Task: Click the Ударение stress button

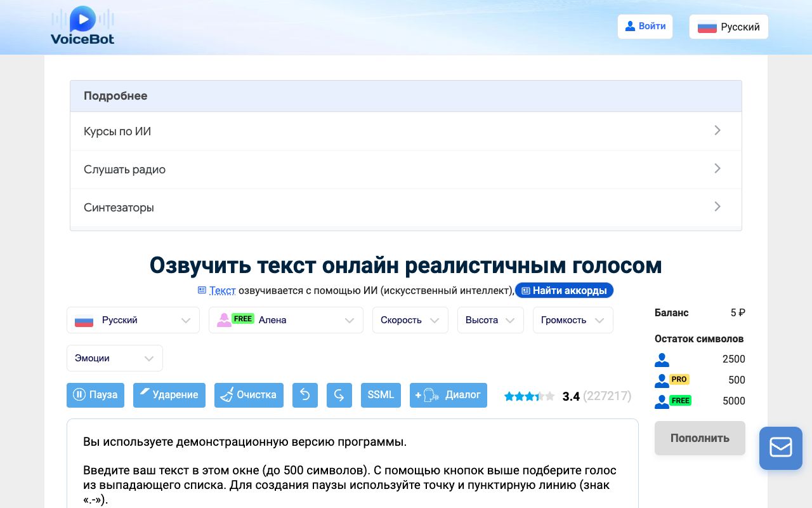Action: point(169,395)
